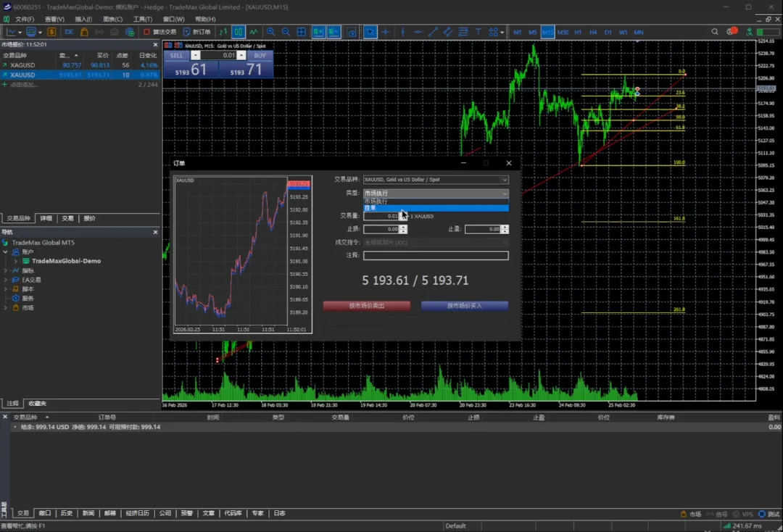Switch timeframe to H1
The width and height of the screenshot is (783, 532).
[x=578, y=32]
